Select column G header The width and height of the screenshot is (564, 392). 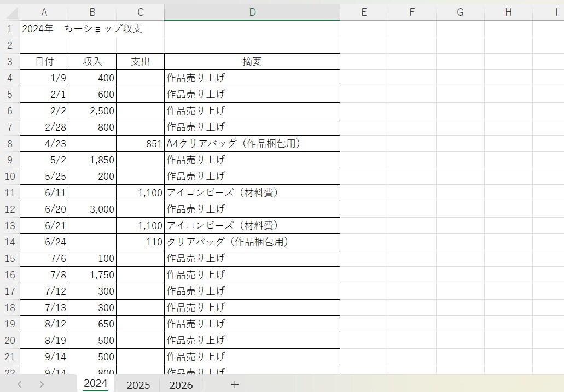coord(461,12)
